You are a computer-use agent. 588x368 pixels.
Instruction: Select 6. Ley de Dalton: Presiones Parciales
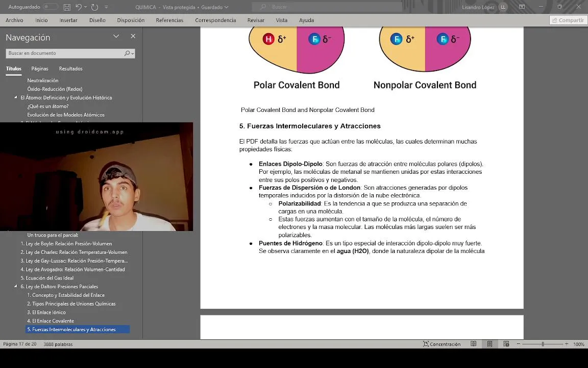(x=59, y=287)
